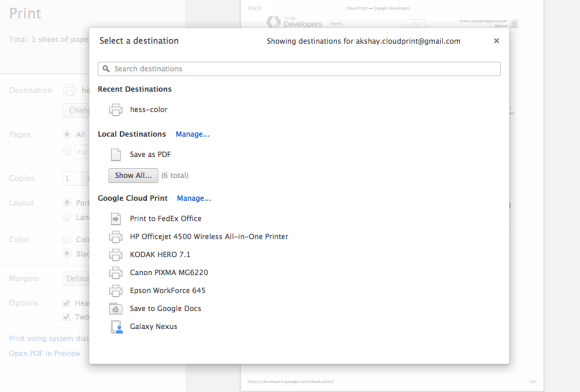Choose the Save as PDF document icon
This screenshot has height=392, width=580.
[x=116, y=155]
